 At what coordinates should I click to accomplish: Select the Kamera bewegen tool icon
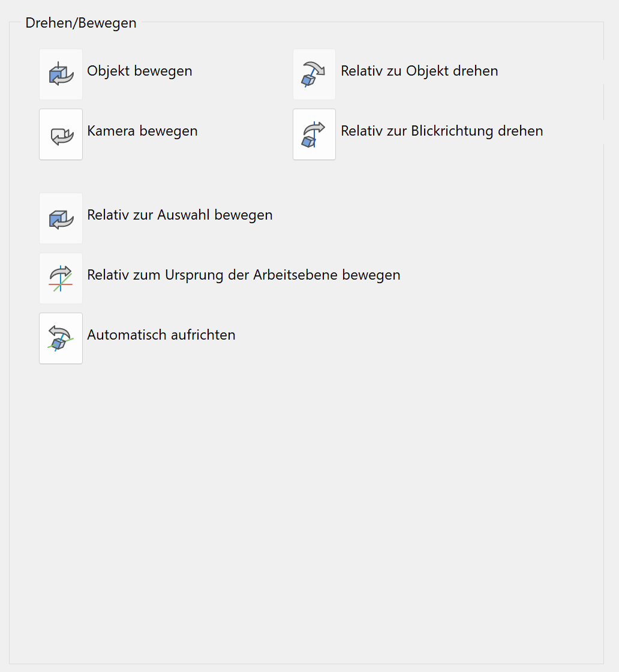(61, 134)
